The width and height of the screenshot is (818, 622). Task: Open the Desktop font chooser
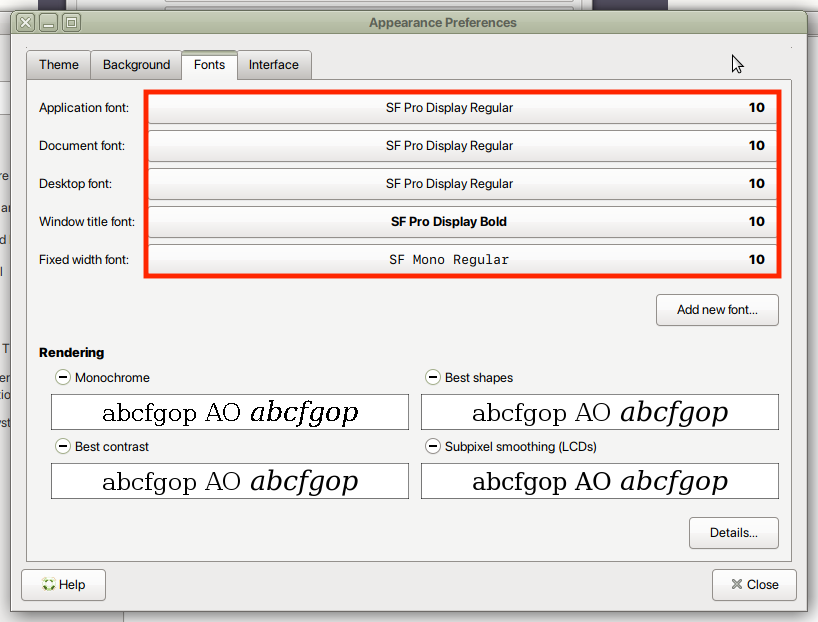coord(462,184)
